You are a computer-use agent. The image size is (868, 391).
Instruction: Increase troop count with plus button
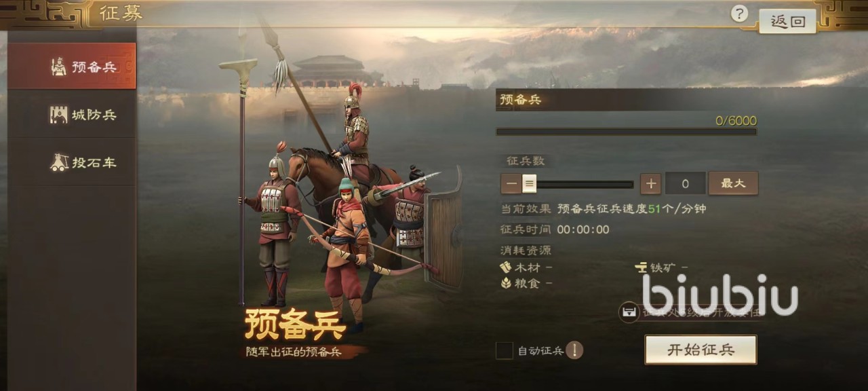(x=650, y=183)
